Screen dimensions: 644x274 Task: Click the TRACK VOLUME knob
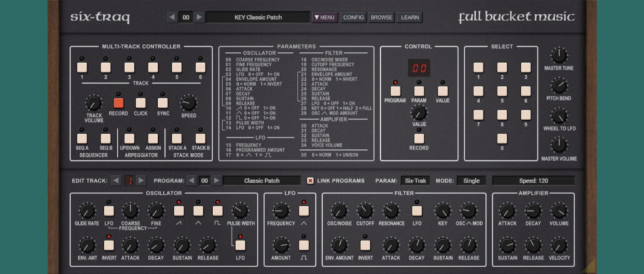94,103
